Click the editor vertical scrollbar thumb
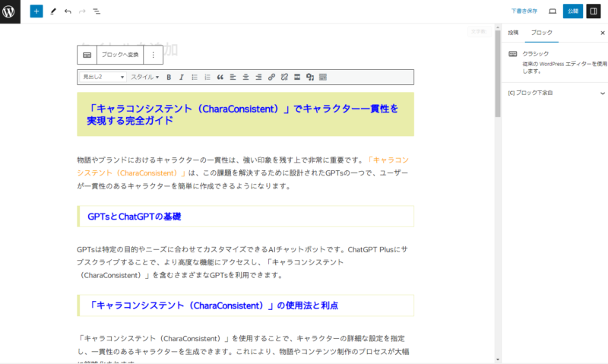Screen dimensions: 608x364 coord(498,73)
